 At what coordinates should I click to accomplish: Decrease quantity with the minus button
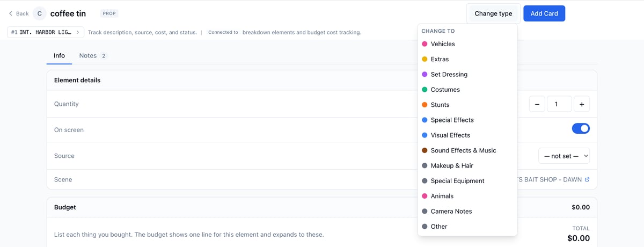[x=537, y=104]
